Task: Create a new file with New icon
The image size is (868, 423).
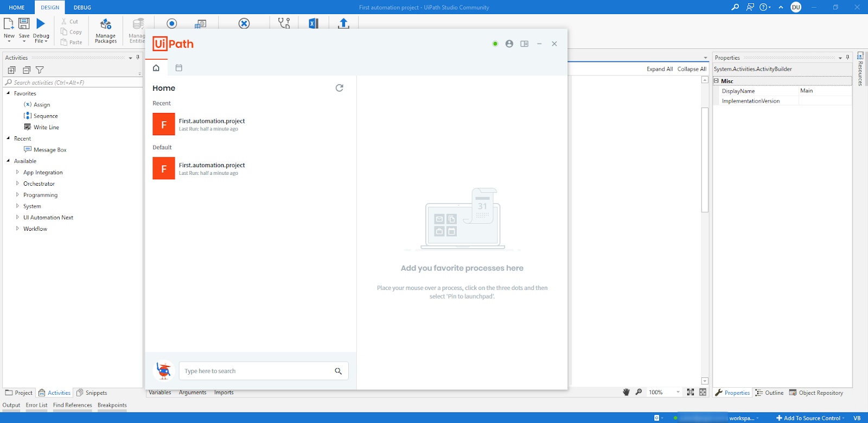Action: tap(9, 24)
